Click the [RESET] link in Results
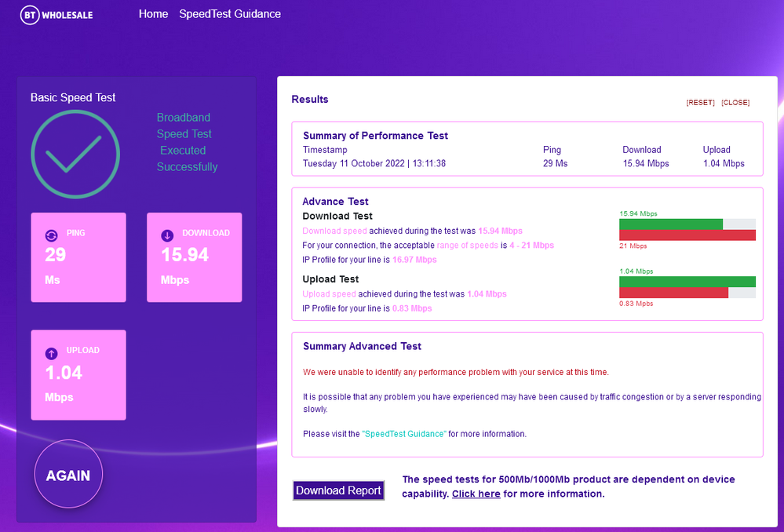This screenshot has width=784, height=532. 700,103
